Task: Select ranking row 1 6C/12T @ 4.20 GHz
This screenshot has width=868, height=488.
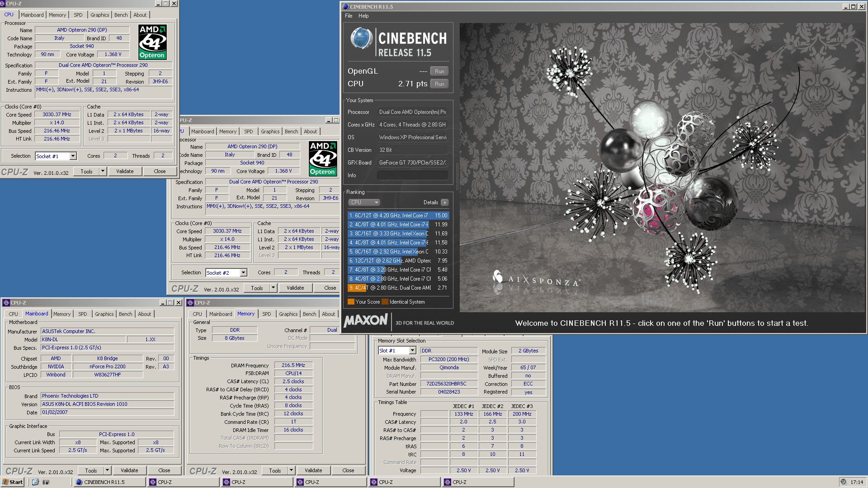Action: pyautogui.click(x=398, y=216)
